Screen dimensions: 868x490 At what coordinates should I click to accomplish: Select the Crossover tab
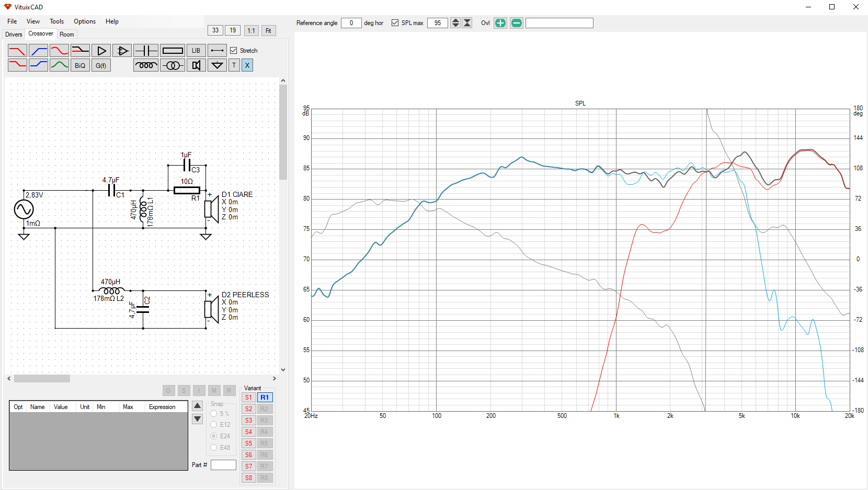pyautogui.click(x=41, y=33)
